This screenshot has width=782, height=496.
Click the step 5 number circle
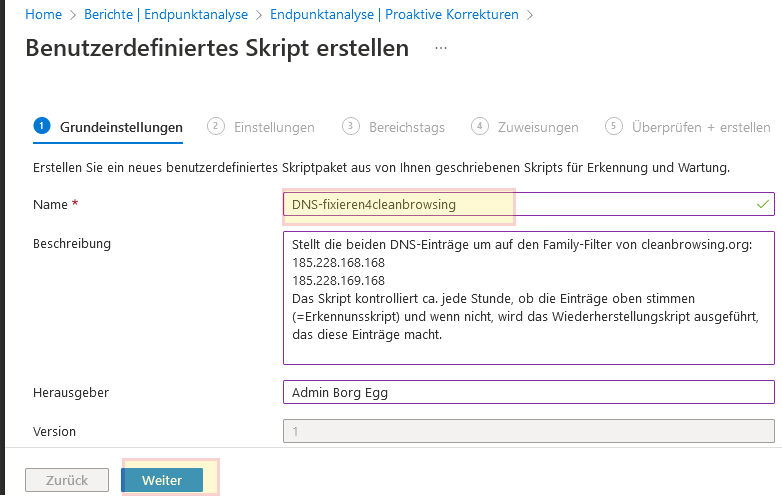pos(614,126)
